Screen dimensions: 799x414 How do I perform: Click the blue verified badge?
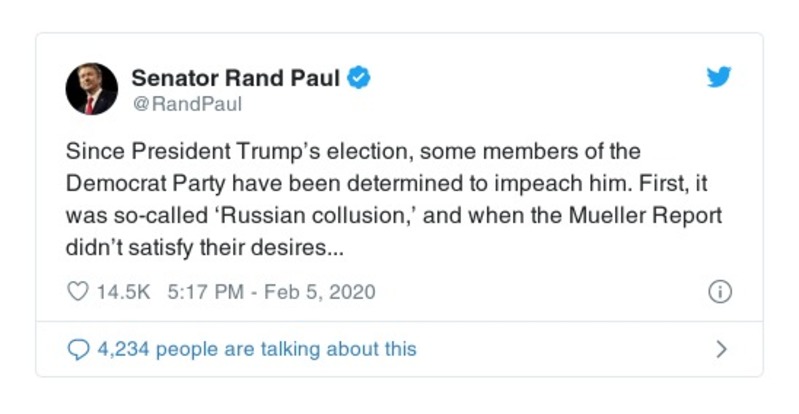tap(360, 78)
